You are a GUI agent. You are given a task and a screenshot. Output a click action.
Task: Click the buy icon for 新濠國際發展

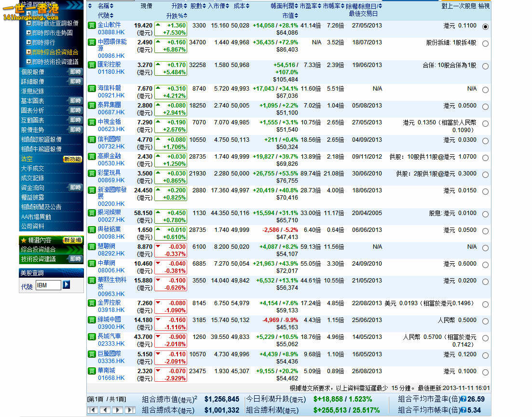[x=92, y=190]
